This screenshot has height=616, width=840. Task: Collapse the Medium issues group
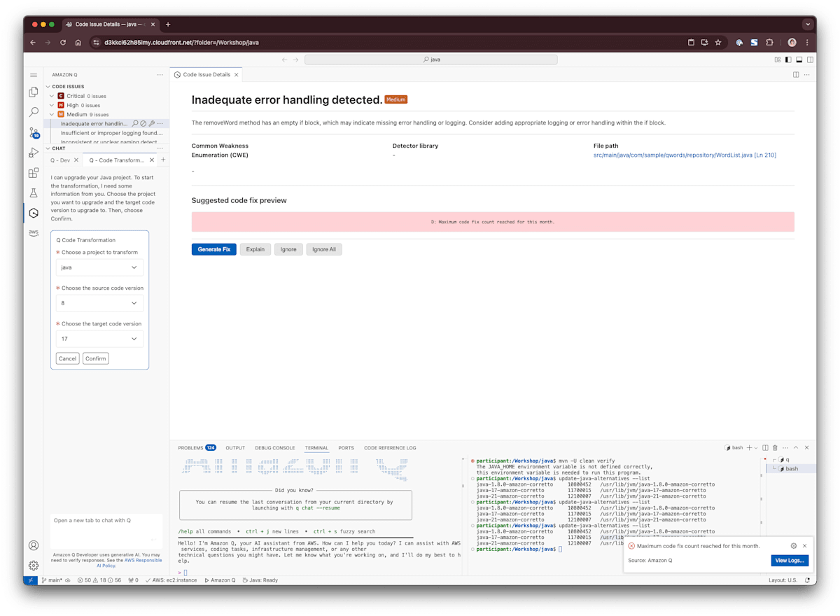click(x=52, y=114)
